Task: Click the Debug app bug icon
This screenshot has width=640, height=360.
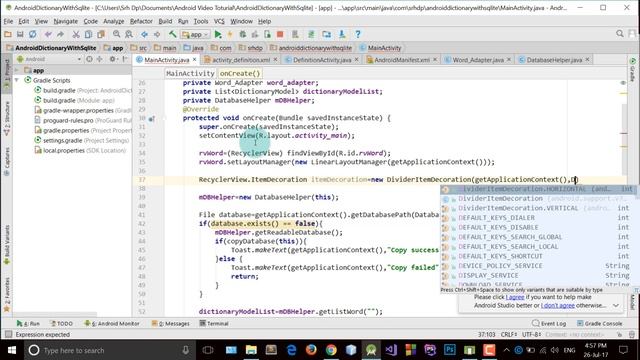Action: pos(242,34)
